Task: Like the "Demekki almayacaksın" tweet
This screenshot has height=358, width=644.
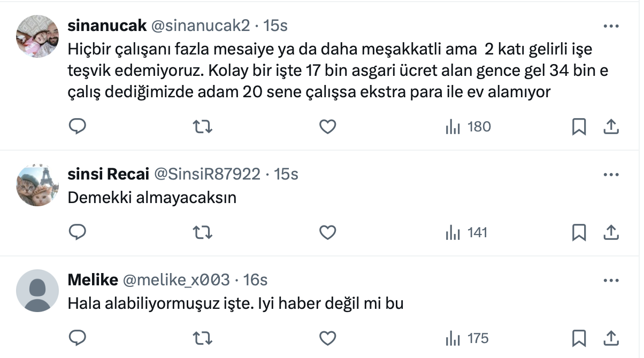Action: coord(327,232)
